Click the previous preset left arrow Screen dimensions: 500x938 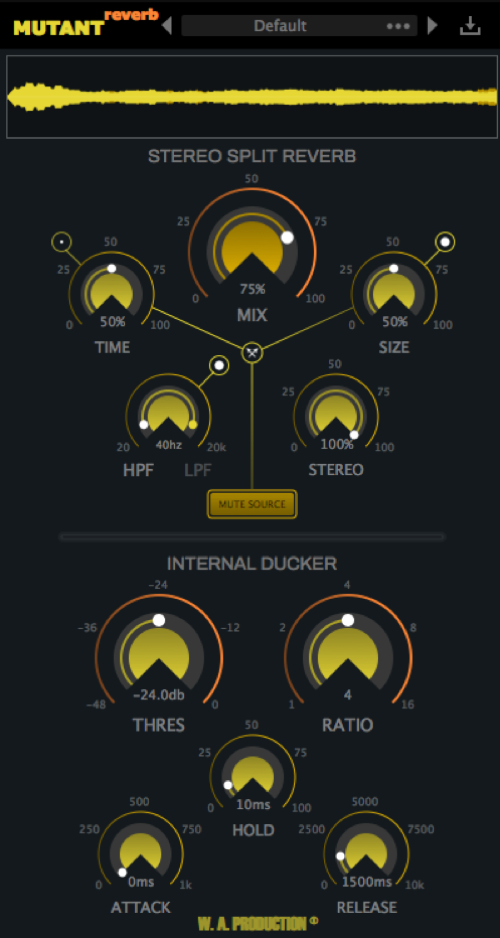point(167,26)
